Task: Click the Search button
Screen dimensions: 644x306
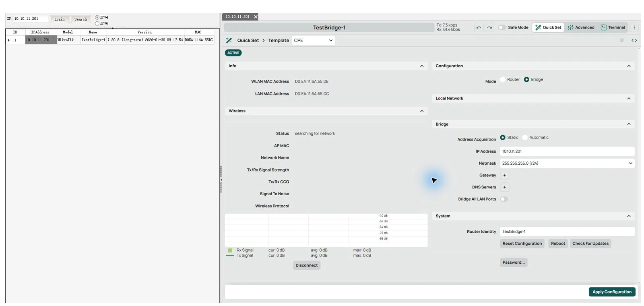Action: point(80,19)
